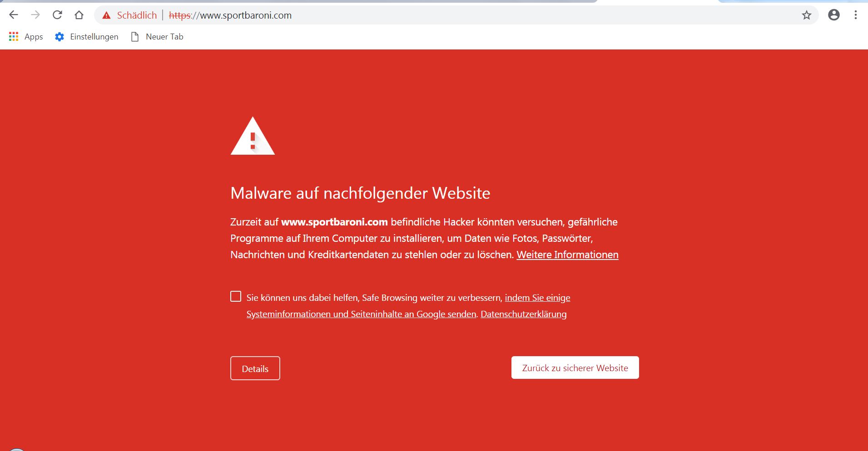Open the user profile avatar

pos(834,15)
